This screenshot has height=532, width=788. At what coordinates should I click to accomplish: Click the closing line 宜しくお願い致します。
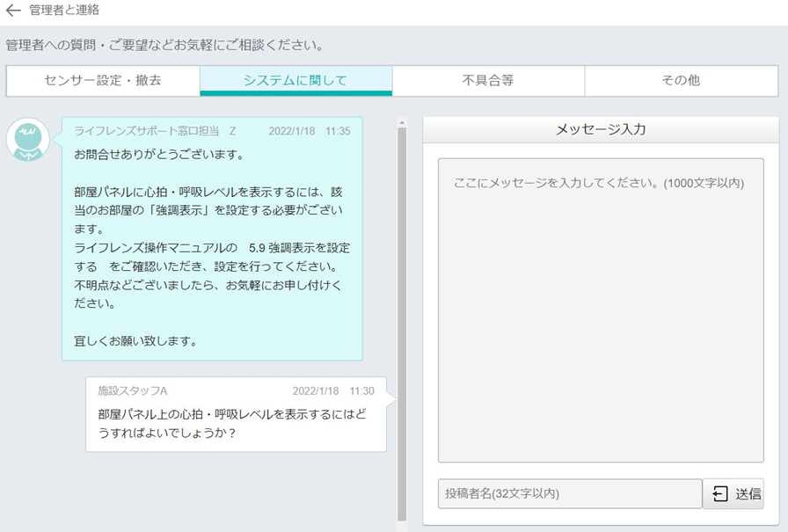tap(135, 341)
